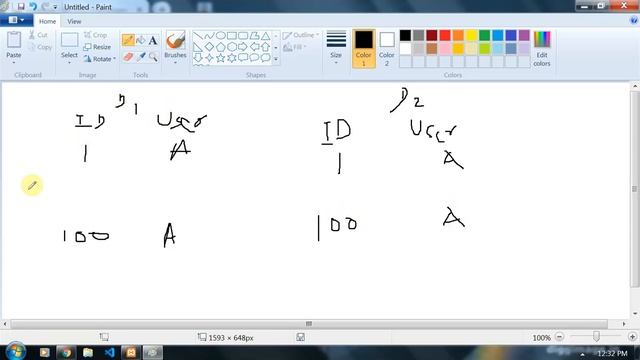The width and height of the screenshot is (640, 360).
Task: Open Visual Studio Code from the taskbar
Action: [x=109, y=352]
